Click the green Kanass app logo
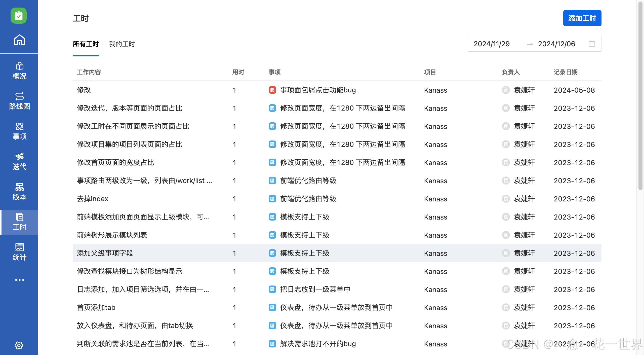Screen dimensions: 644x355 tap(19, 16)
